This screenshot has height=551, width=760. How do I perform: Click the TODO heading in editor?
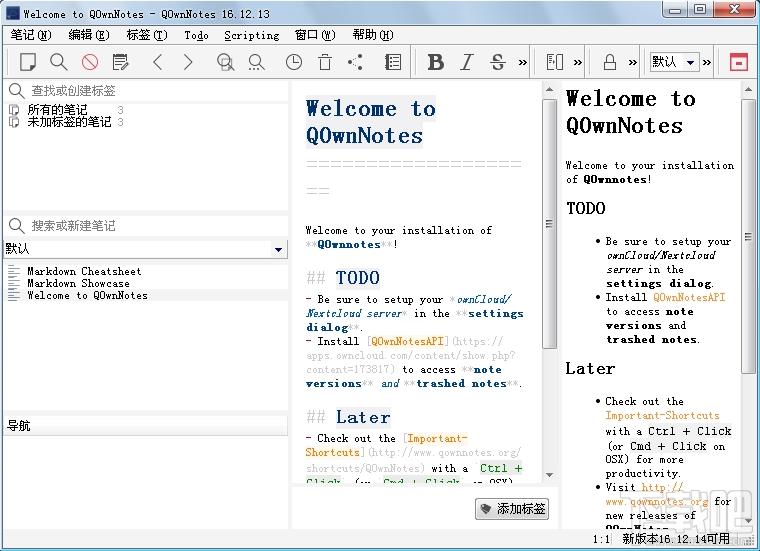tap(358, 278)
